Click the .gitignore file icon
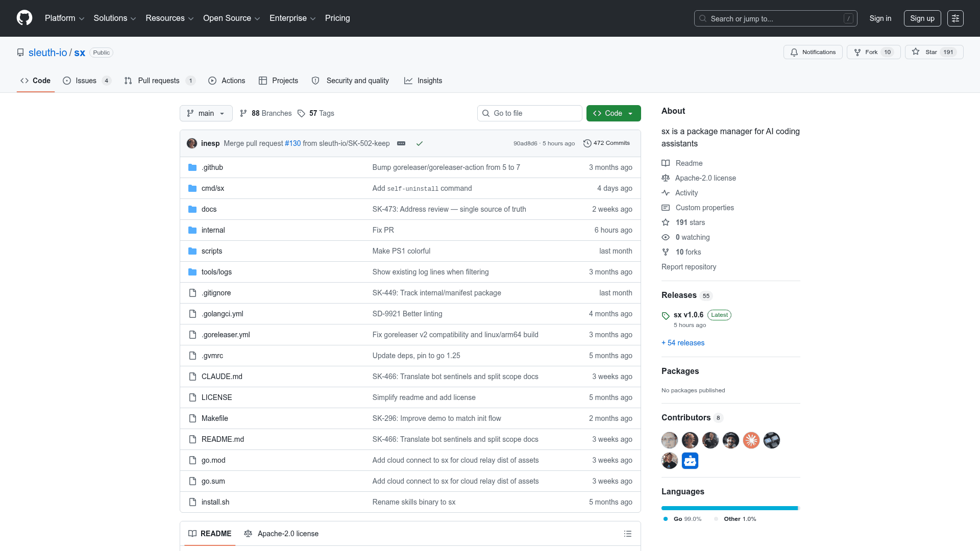980x551 pixels. pyautogui.click(x=192, y=293)
